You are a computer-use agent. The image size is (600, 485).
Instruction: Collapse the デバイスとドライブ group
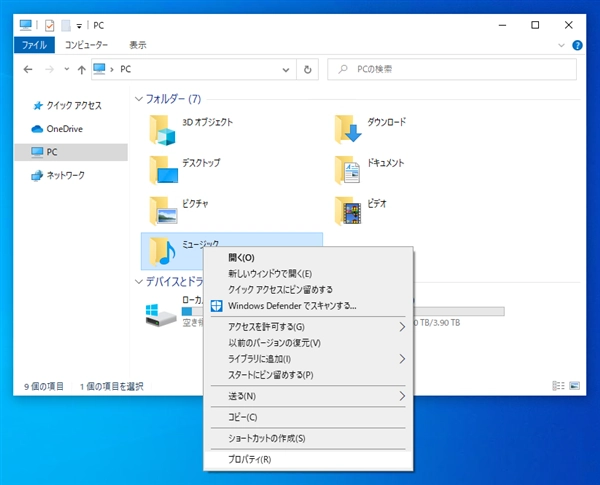click(x=139, y=282)
